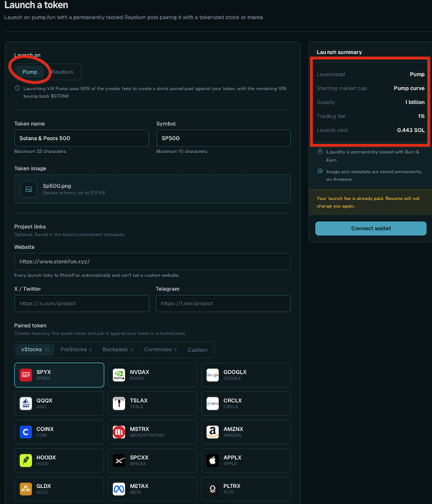Click the AMZNX Amazon logo icon

tap(213, 432)
